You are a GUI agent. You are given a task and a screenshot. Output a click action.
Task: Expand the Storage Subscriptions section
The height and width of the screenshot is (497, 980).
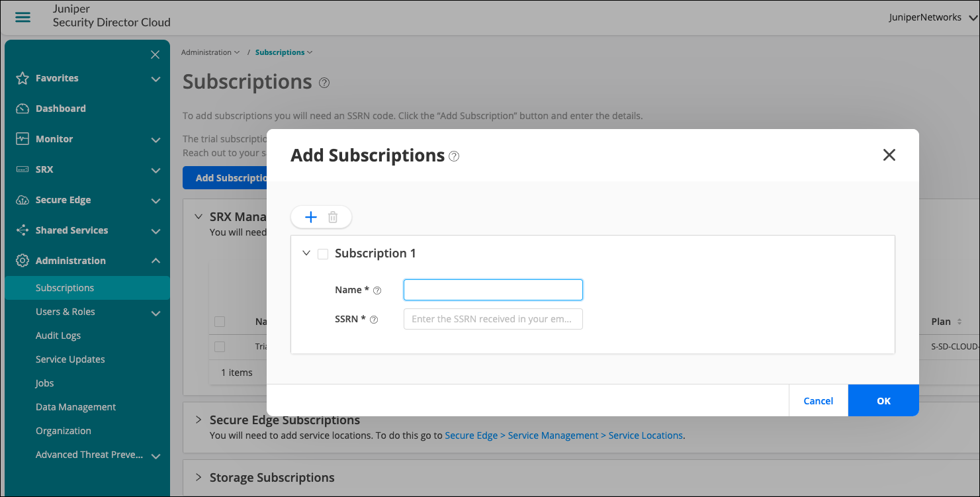[x=198, y=477]
